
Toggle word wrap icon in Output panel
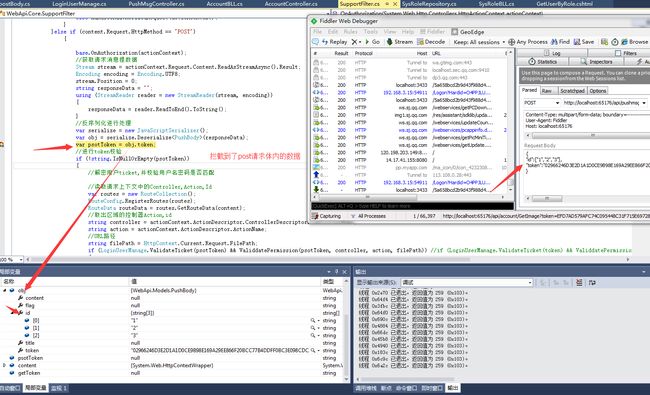tap(592, 283)
